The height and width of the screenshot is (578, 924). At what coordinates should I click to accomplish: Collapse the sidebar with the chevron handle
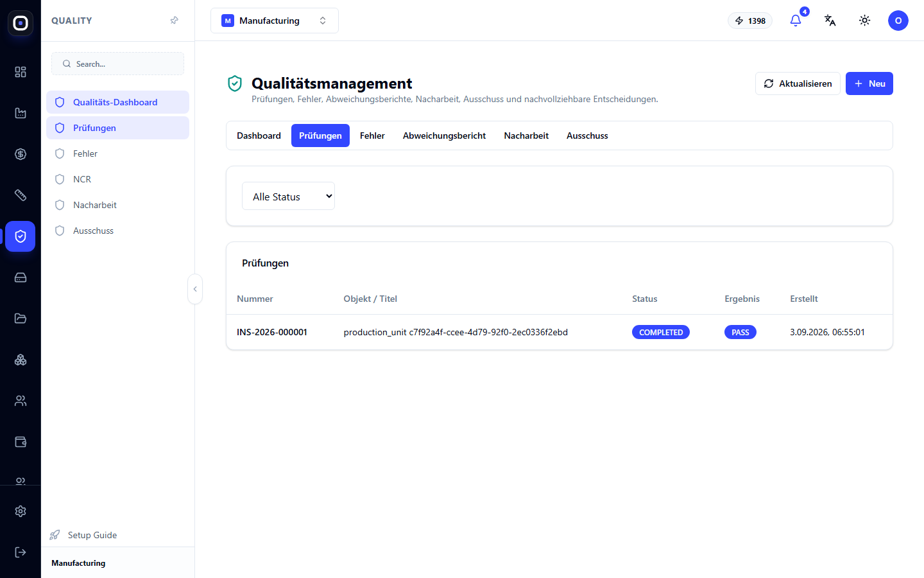coord(195,289)
